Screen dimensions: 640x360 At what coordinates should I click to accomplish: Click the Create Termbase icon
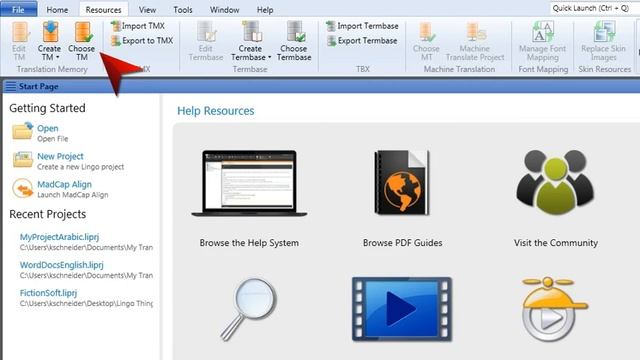coord(251,32)
